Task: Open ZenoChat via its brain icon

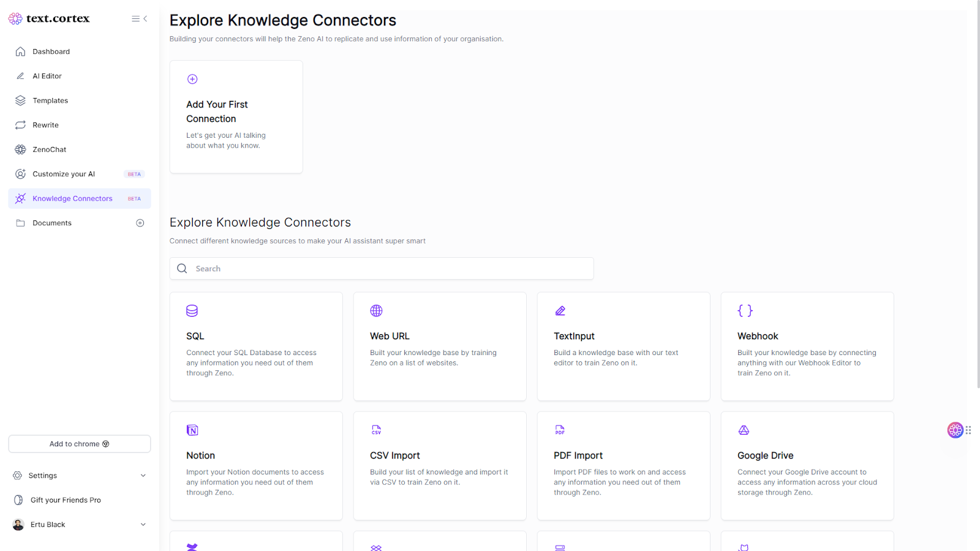Action: 20,149
